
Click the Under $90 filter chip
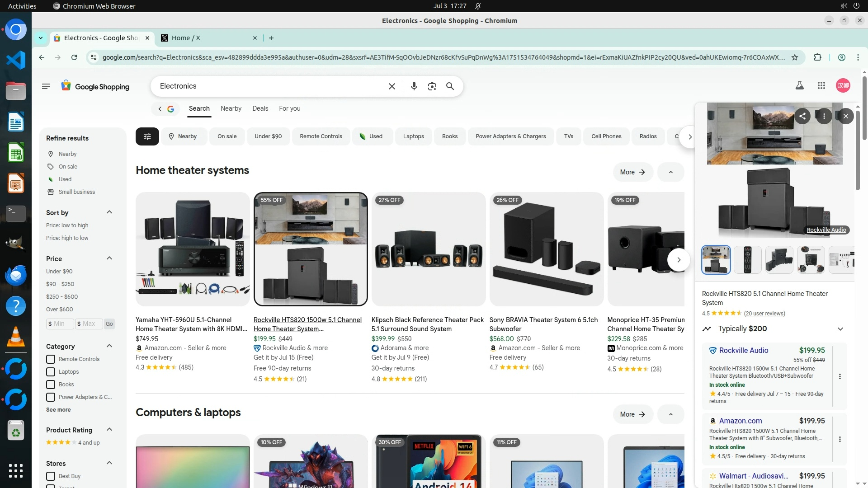click(x=268, y=136)
